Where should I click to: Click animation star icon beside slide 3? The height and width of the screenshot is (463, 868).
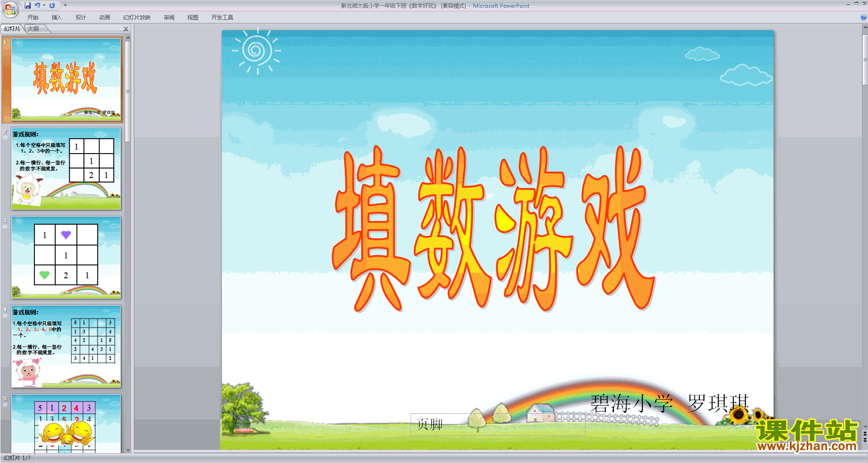point(5,226)
